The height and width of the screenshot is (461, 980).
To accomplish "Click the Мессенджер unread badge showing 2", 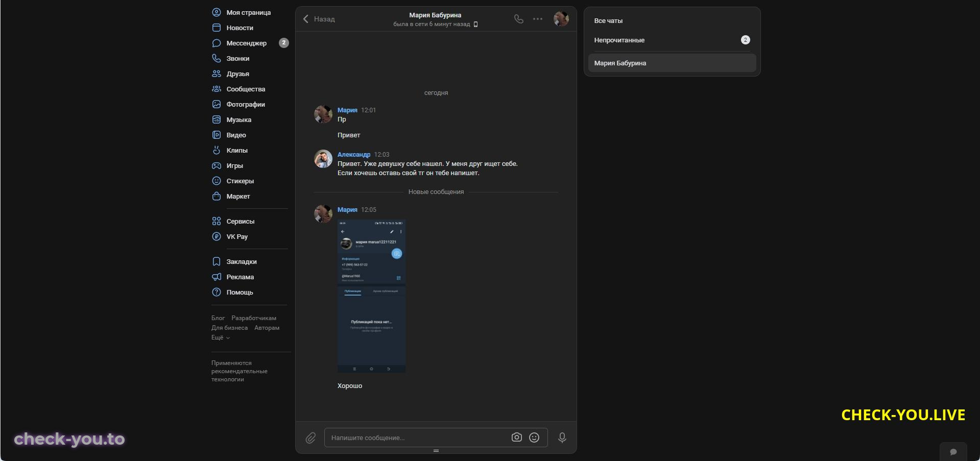I will coord(284,43).
